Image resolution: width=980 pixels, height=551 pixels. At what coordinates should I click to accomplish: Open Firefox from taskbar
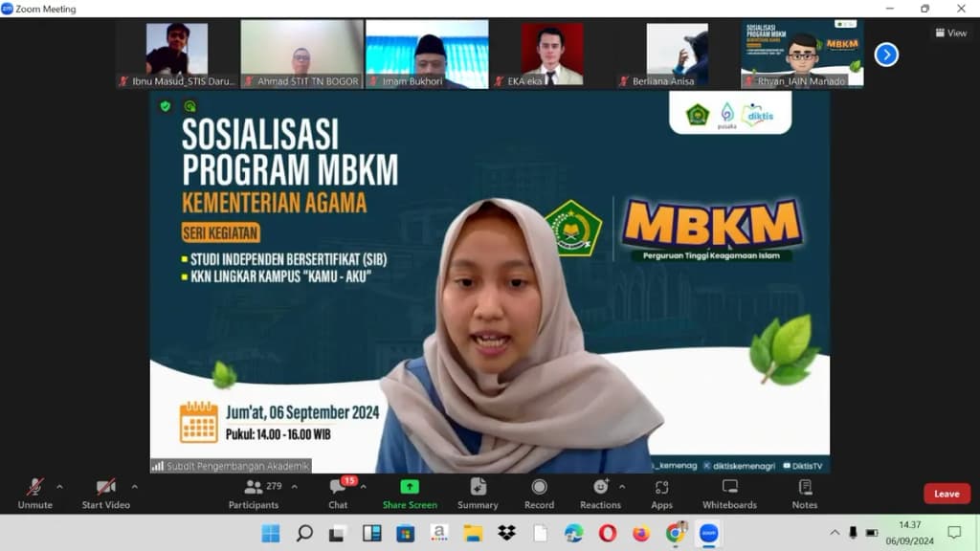[x=640, y=533]
